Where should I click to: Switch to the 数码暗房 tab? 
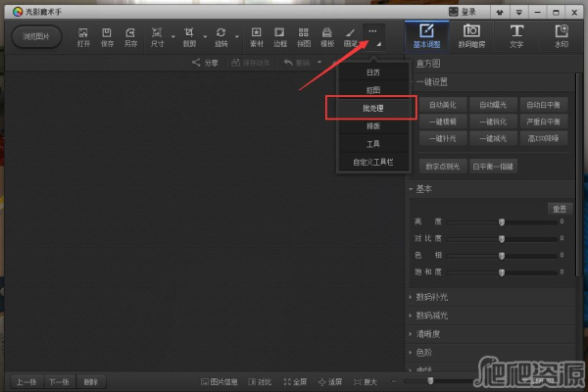(471, 37)
